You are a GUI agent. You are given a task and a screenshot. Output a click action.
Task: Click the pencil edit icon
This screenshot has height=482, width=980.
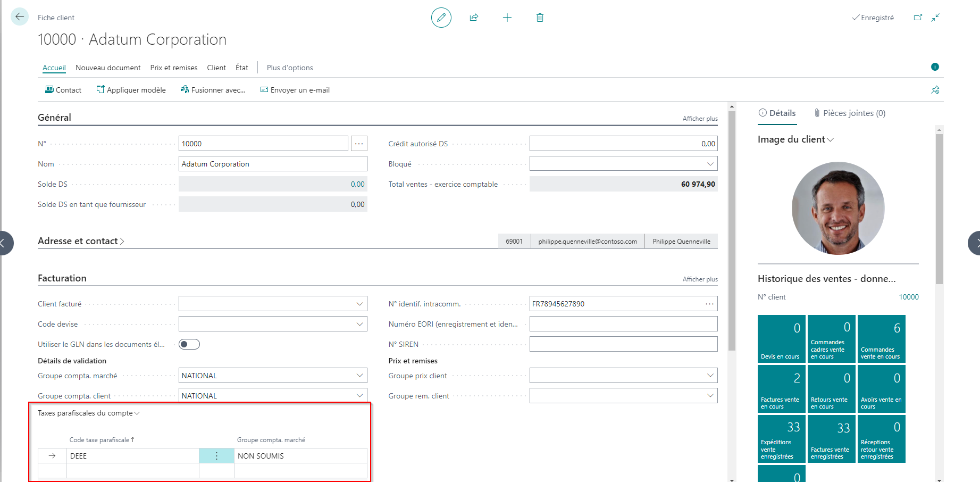[x=441, y=18]
